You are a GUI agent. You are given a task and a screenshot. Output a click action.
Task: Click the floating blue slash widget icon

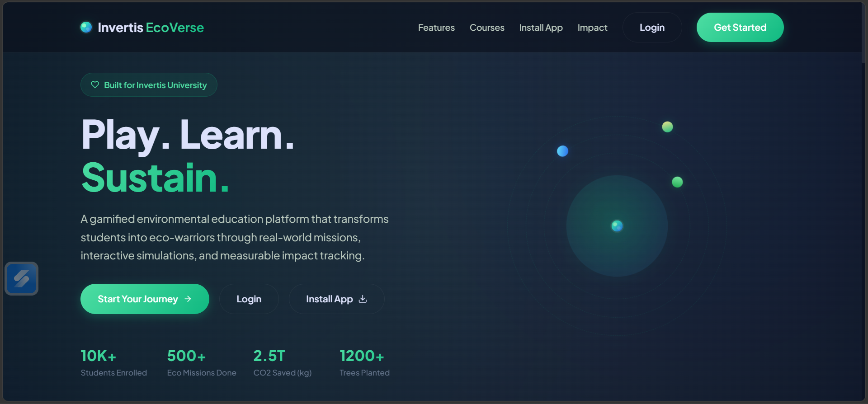[x=21, y=278]
